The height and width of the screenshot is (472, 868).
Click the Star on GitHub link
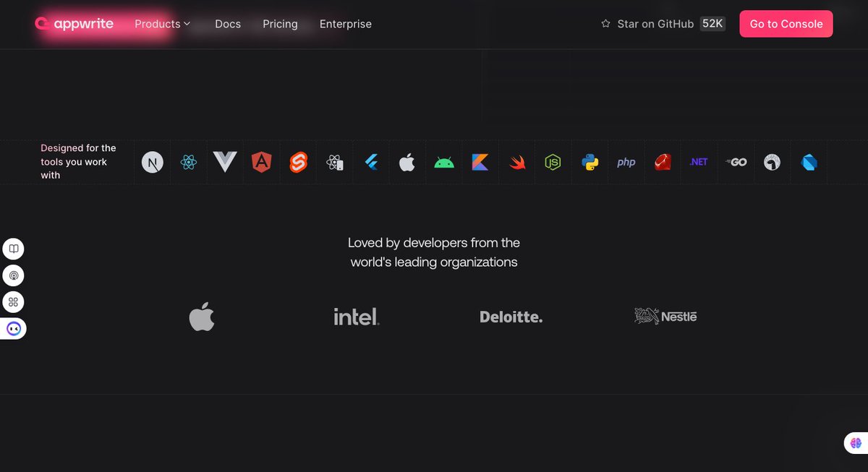pos(655,24)
